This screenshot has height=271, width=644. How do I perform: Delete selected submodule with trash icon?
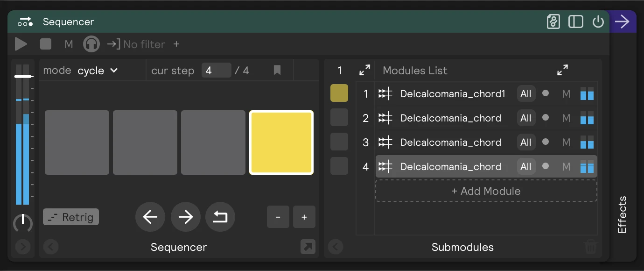click(591, 246)
